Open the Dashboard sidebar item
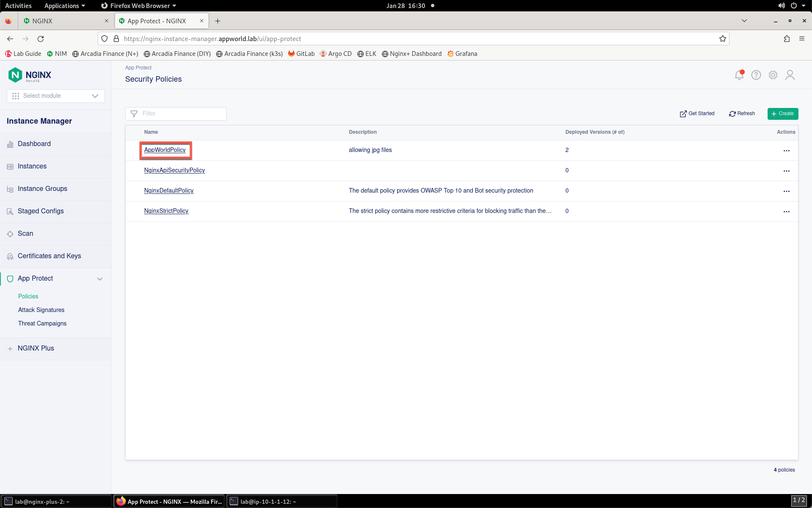This screenshot has height=508, width=812. [x=55, y=144]
